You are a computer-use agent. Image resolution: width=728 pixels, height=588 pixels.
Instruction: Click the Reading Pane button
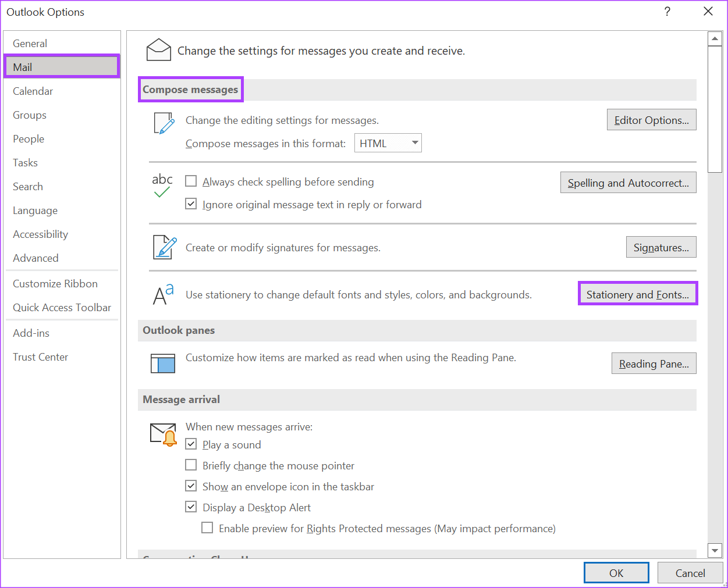[654, 364]
